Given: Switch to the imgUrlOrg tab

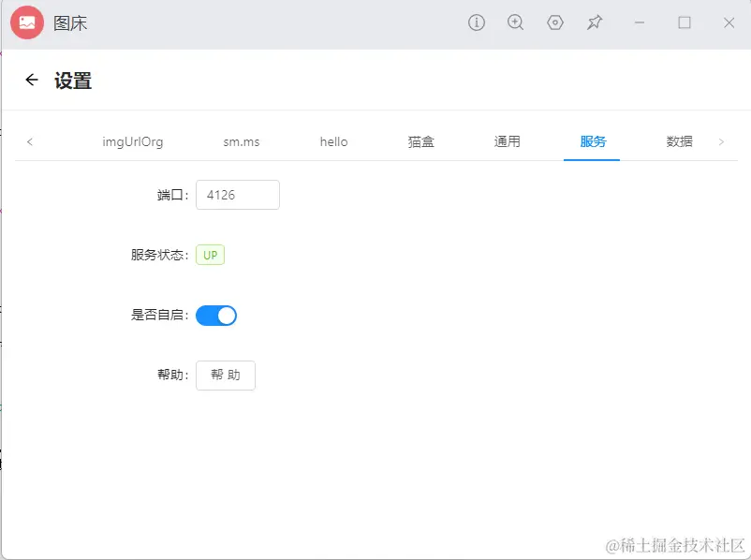Looking at the screenshot, I should 133,141.
